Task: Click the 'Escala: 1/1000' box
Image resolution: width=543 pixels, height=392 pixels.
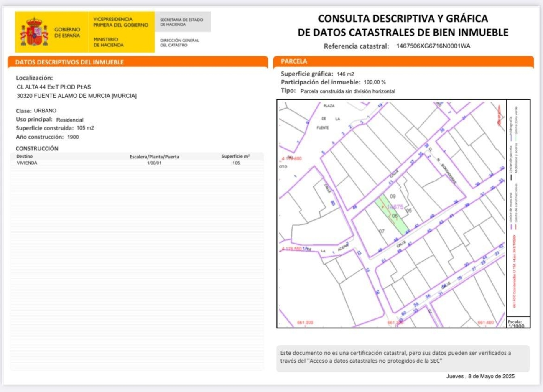Action: [518, 323]
